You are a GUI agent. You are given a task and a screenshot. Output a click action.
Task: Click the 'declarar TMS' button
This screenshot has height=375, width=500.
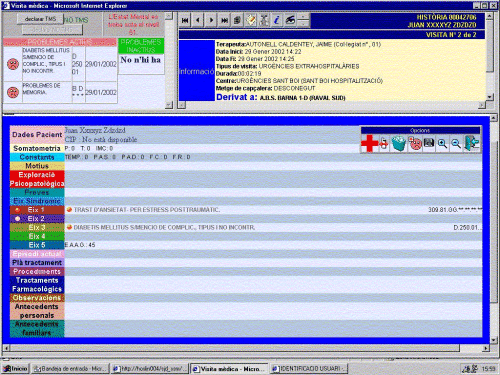[40, 19]
